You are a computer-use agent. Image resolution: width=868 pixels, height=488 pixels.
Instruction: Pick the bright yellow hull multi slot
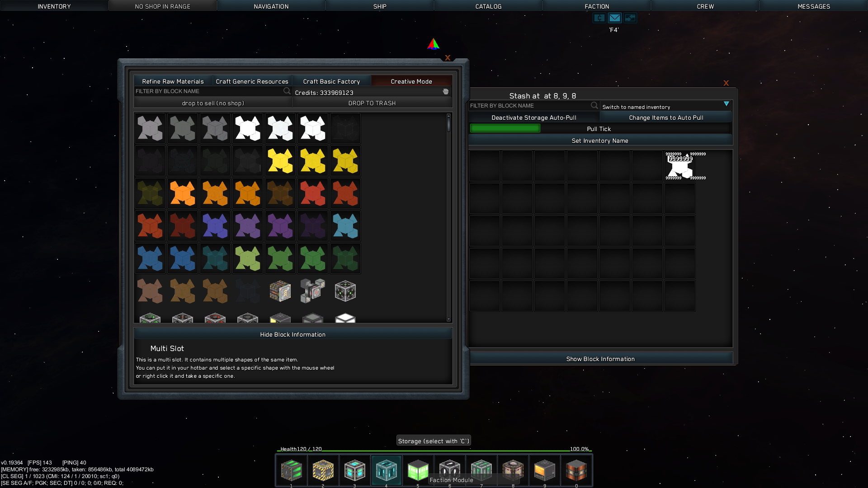tap(280, 161)
